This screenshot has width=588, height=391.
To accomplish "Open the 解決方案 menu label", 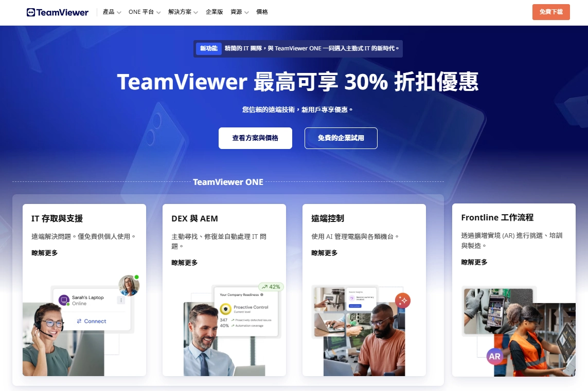I will (180, 12).
